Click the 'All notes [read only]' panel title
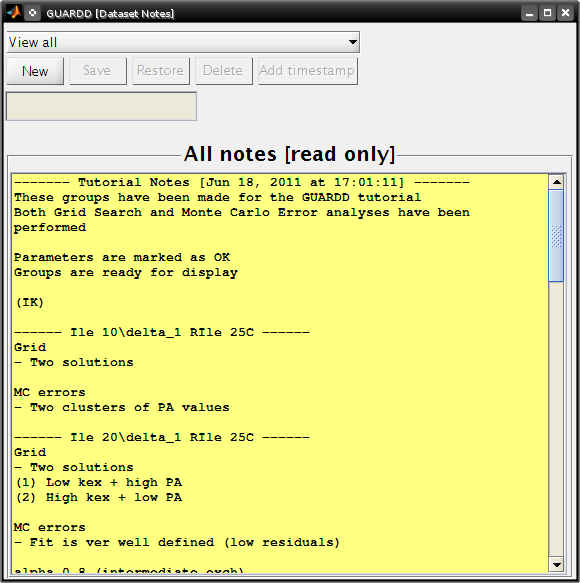The width and height of the screenshot is (580, 583). [x=289, y=154]
